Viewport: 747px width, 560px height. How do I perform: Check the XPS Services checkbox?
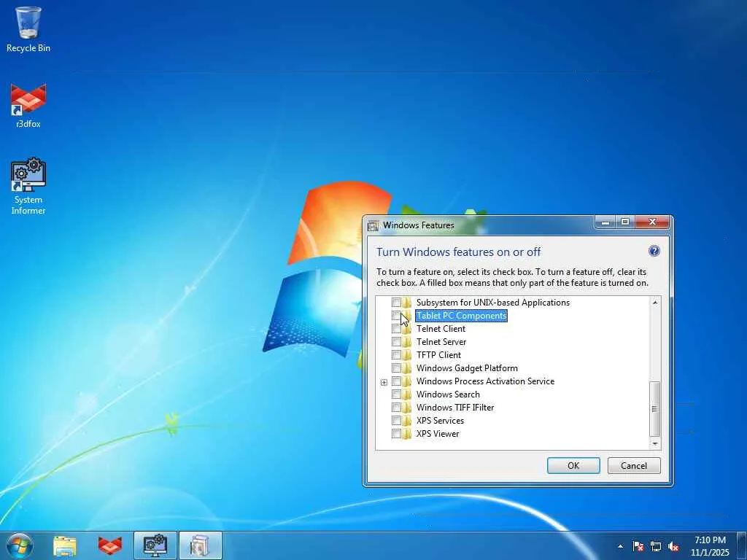pyautogui.click(x=396, y=421)
